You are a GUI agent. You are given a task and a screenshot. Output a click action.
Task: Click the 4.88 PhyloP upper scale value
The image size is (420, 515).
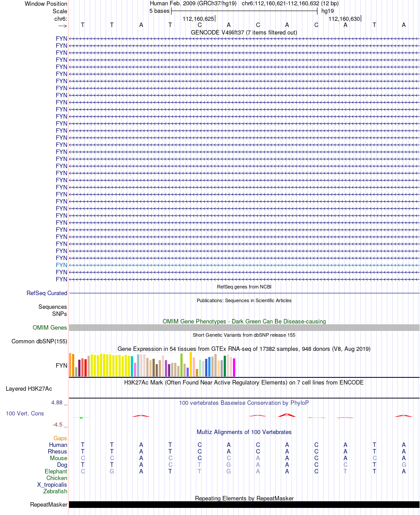click(57, 402)
